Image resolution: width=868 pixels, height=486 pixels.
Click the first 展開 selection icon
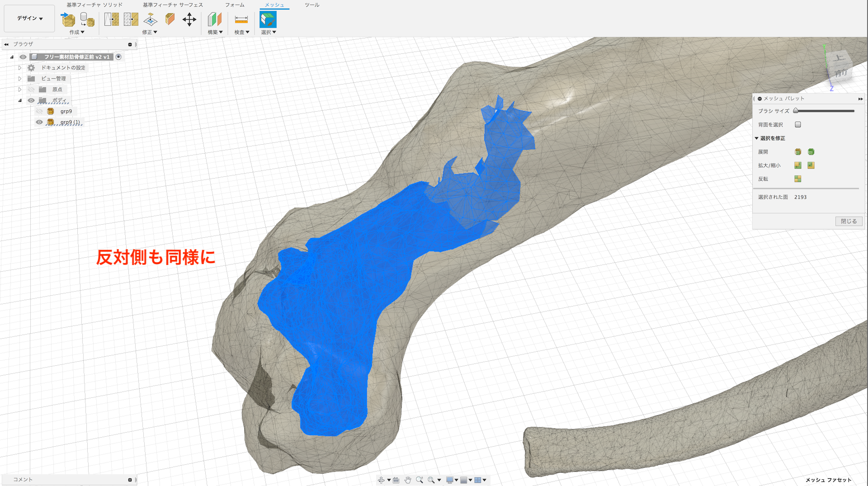[798, 152]
